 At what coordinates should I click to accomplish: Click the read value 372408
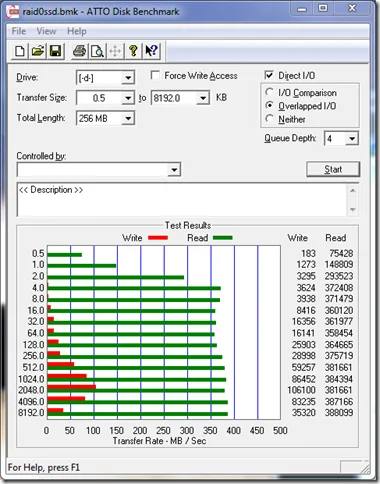tap(339, 288)
